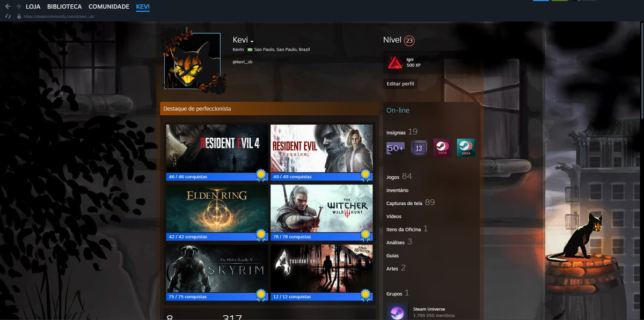
Task: Open Resident Evil Requiem thumbnail
Action: tap(321, 148)
